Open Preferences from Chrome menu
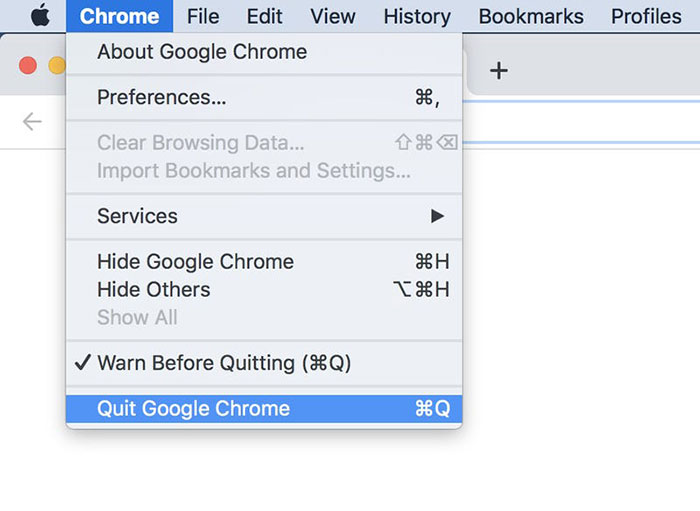Image resolution: width=700 pixels, height=511 pixels. click(162, 97)
